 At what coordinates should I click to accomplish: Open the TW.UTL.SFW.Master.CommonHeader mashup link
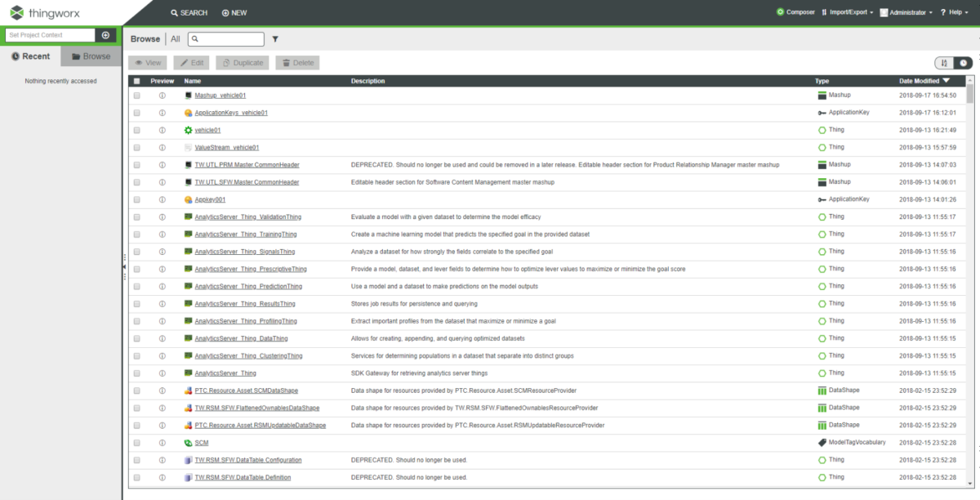coord(247,181)
